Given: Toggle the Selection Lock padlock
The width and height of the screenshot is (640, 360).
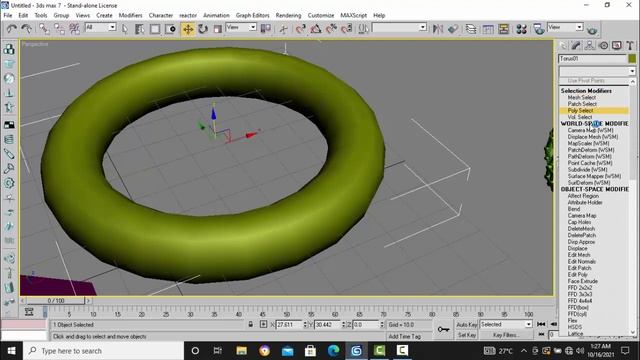Looking at the screenshot, I should click(251, 324).
